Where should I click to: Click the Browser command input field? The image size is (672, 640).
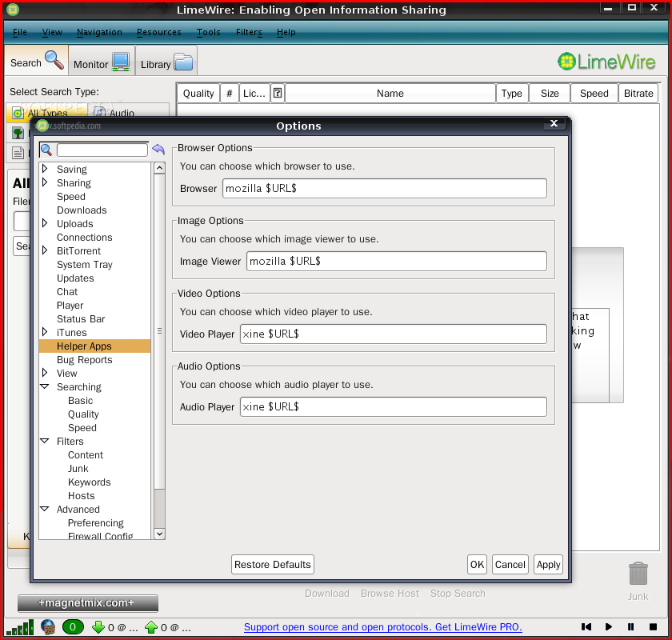pyautogui.click(x=385, y=189)
